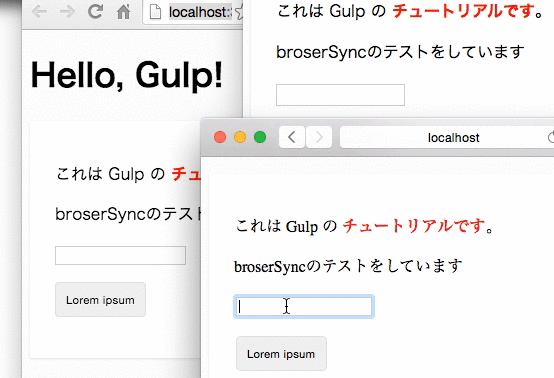Click Chrome's back arrow button
Viewport: 554px width, 378px height.
click(39, 12)
